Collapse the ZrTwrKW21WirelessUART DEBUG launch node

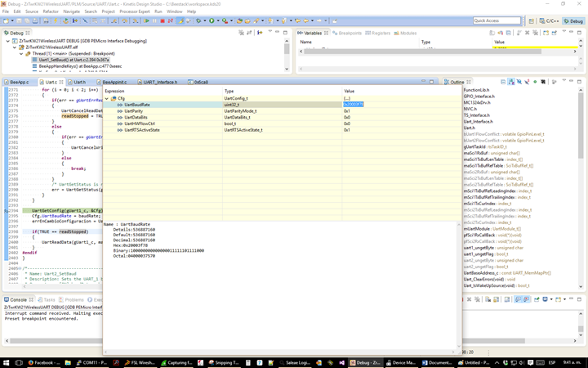pyautogui.click(x=8, y=41)
